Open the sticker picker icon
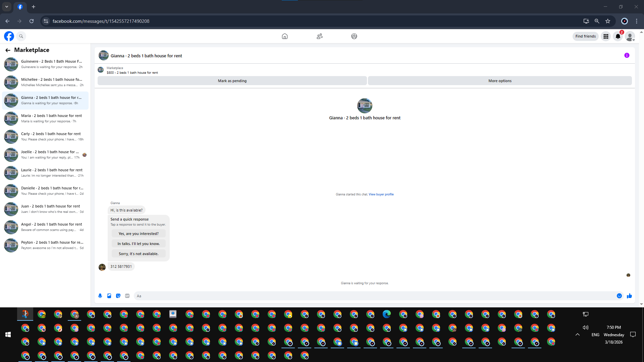Image resolution: width=644 pixels, height=362 pixels. pyautogui.click(x=118, y=296)
